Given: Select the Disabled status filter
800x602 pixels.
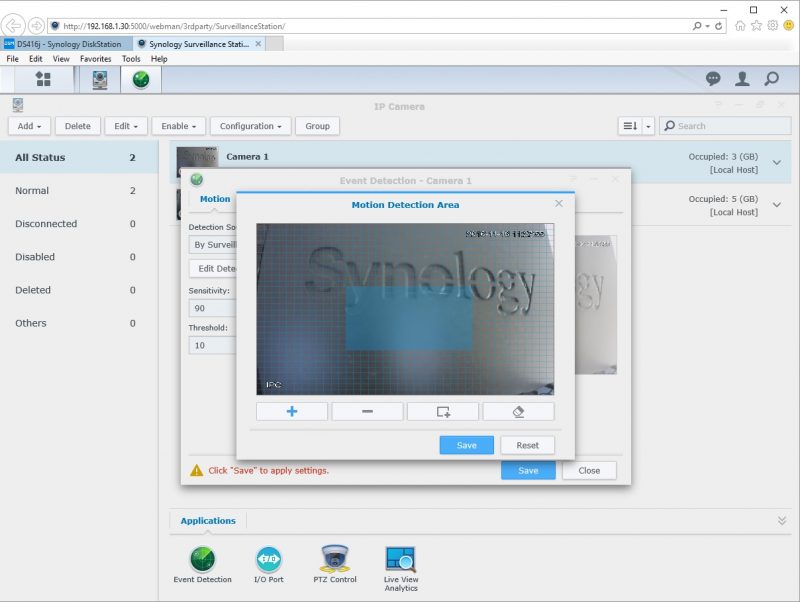Looking at the screenshot, I should coord(79,257).
